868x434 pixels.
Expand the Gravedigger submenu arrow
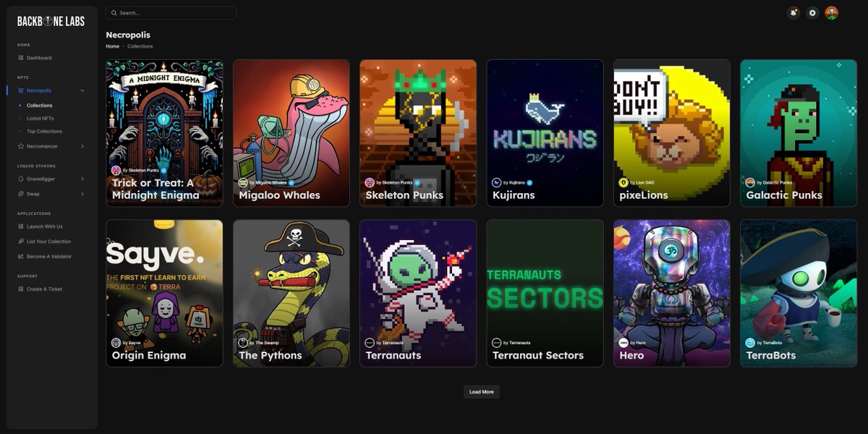tap(82, 179)
